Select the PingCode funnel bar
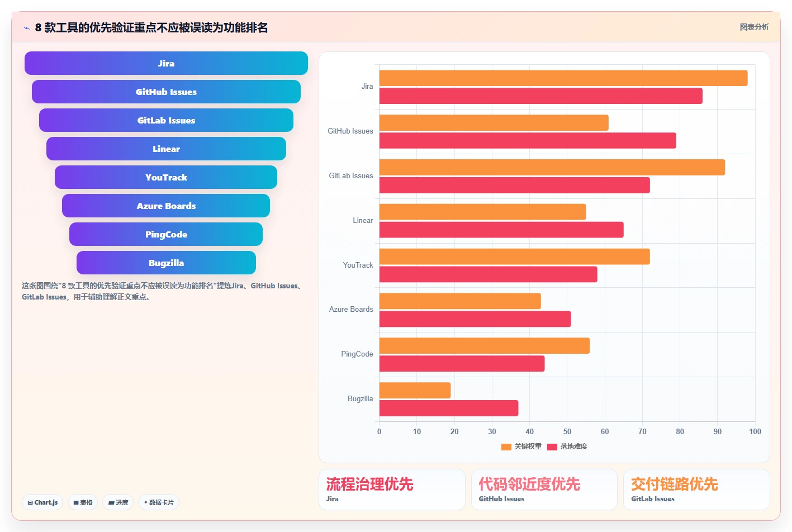Screen dimensions: 792x532 point(166,234)
